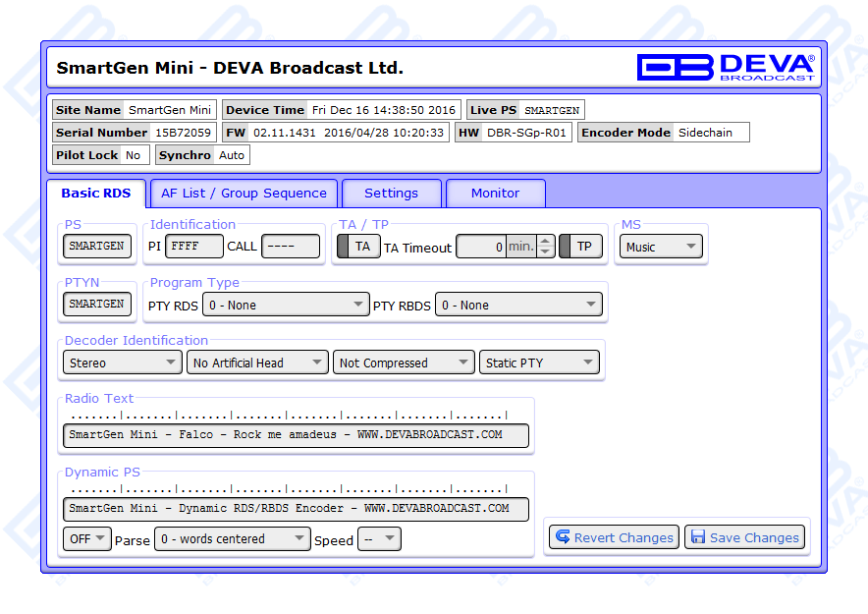Click the Save Changes button

pyautogui.click(x=744, y=537)
